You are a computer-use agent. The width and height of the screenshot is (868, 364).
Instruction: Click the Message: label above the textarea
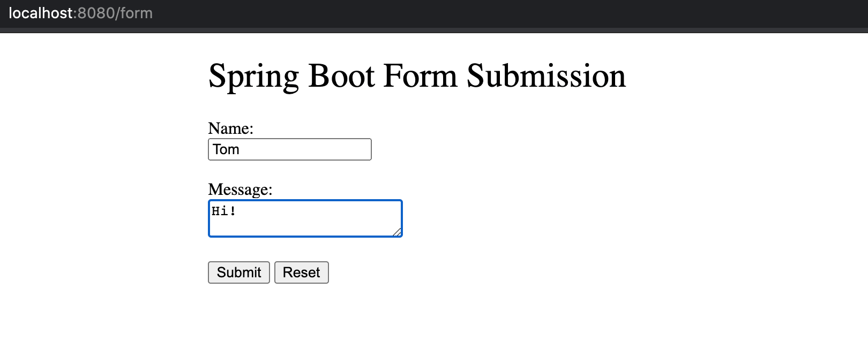(x=240, y=189)
